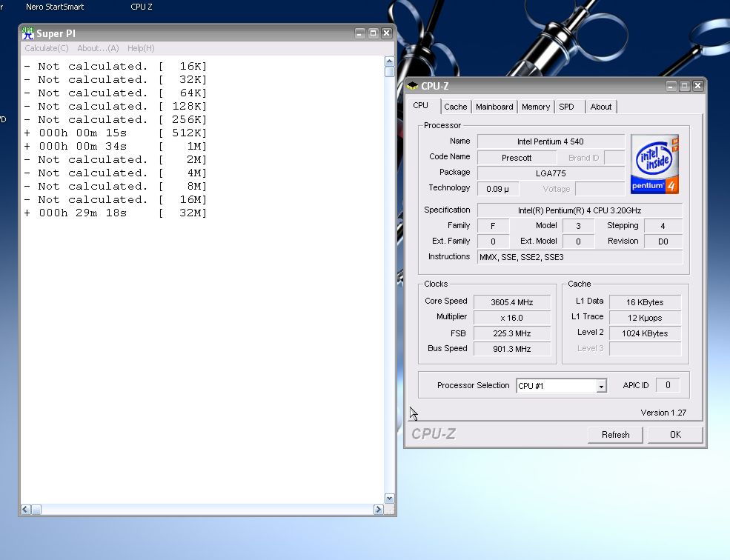Click the 'Not calculated. [16K]' line

pyautogui.click(x=116, y=66)
